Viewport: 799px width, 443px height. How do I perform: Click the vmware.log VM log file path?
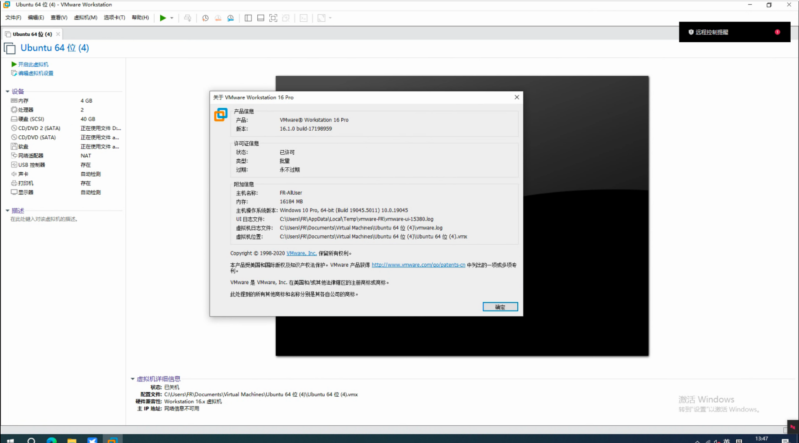pos(361,228)
